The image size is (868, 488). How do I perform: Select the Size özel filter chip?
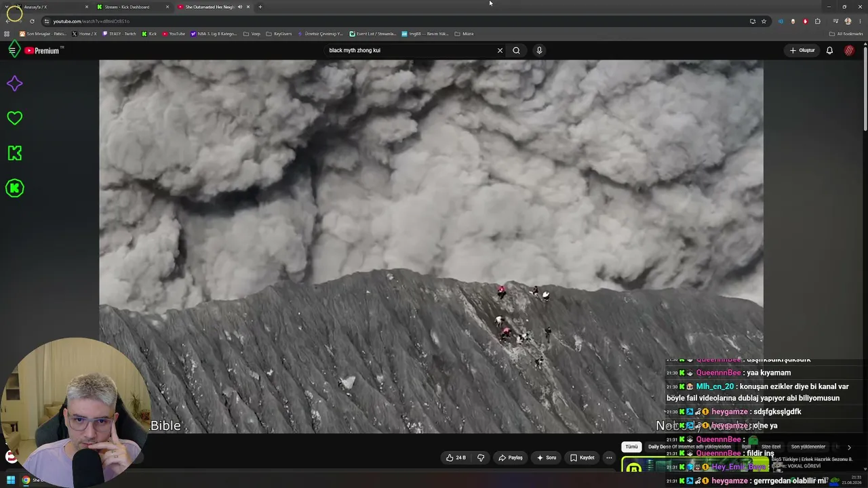point(772,447)
